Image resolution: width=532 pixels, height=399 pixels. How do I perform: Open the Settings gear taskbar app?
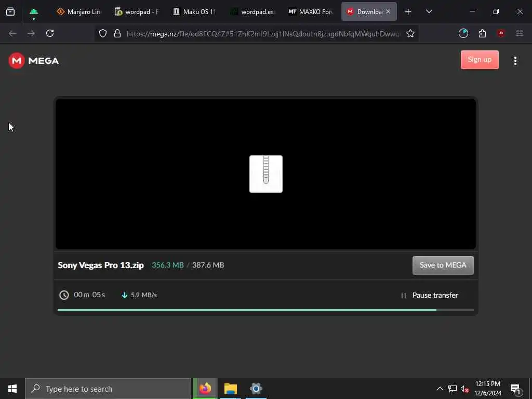click(256, 389)
